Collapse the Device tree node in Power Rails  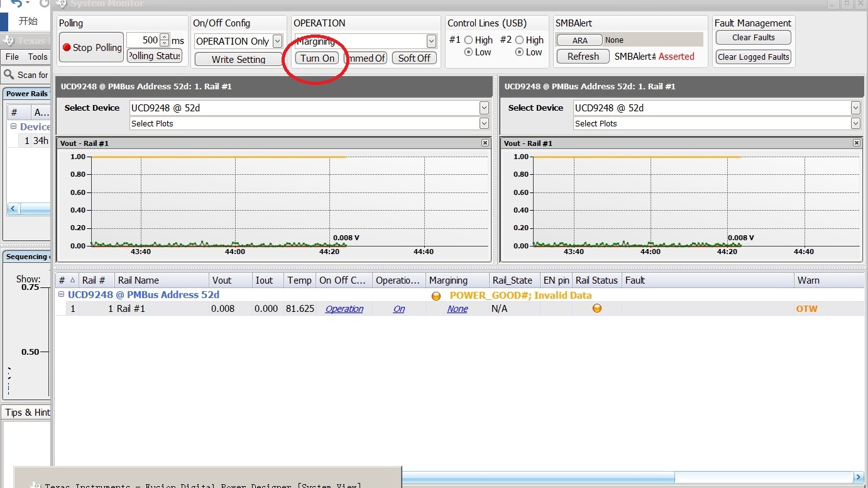click(13, 126)
